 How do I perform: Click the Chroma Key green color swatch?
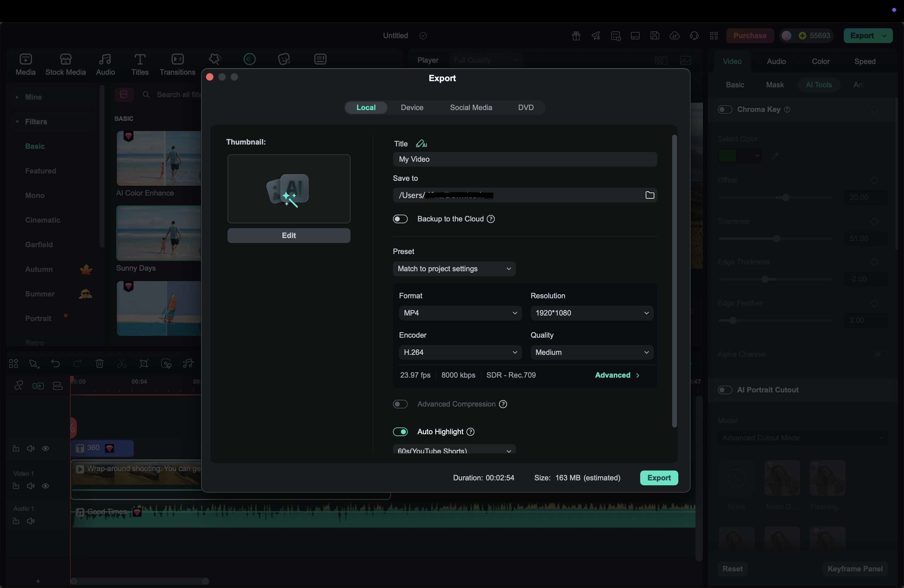tap(728, 156)
